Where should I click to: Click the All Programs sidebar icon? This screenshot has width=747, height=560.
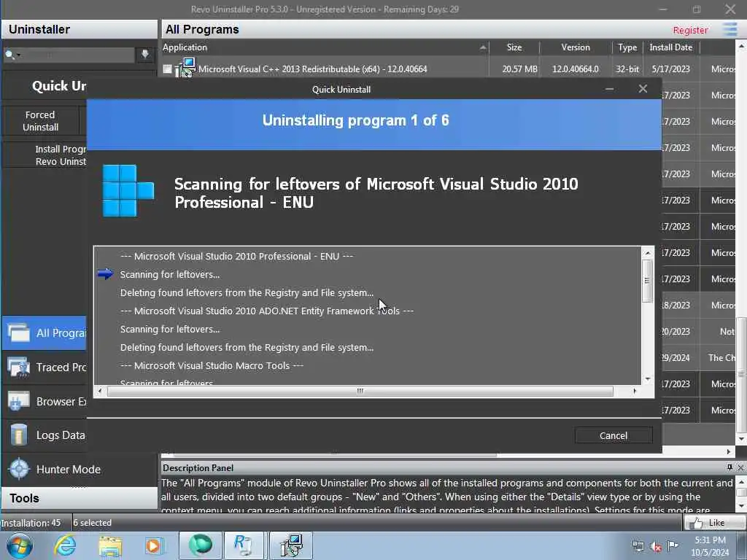click(x=18, y=332)
